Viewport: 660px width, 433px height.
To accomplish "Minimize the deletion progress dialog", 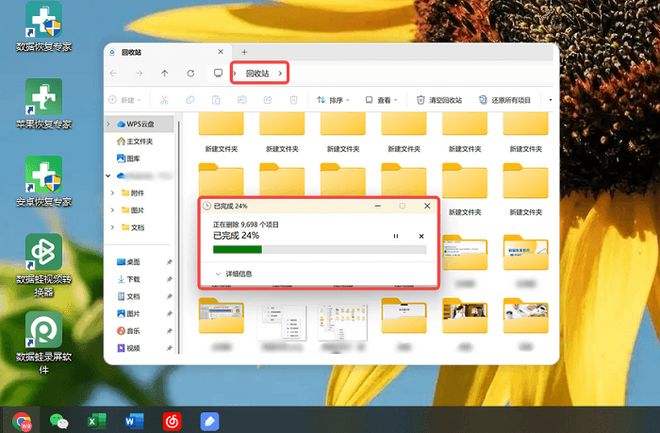I will [378, 206].
